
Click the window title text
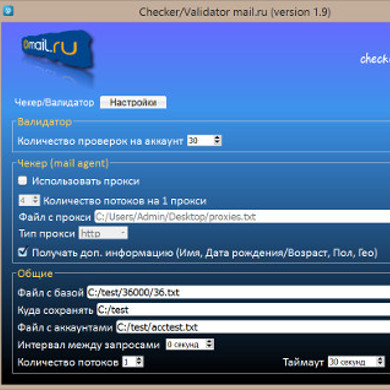pyautogui.click(x=235, y=12)
